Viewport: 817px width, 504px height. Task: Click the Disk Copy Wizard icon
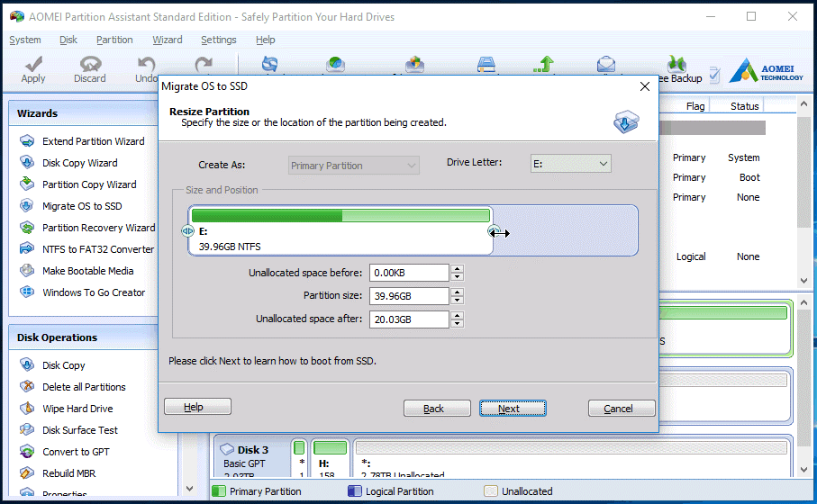click(x=27, y=162)
